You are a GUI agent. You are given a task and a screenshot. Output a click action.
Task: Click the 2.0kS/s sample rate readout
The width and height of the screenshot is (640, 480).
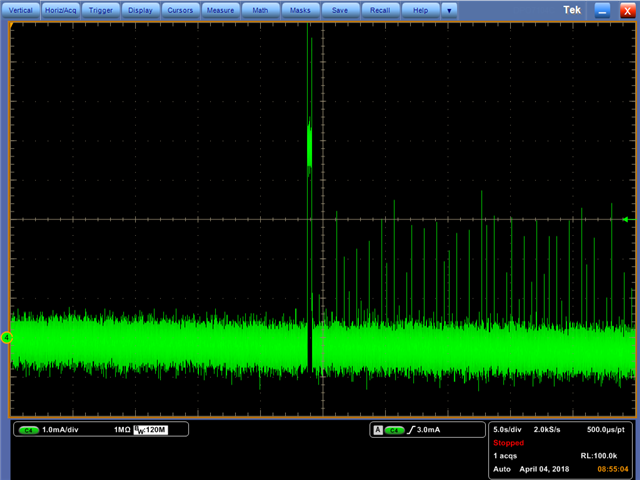point(547,430)
